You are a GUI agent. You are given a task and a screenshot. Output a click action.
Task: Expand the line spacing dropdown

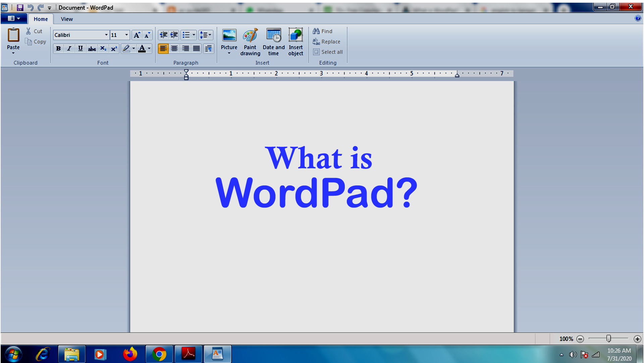pyautogui.click(x=209, y=35)
